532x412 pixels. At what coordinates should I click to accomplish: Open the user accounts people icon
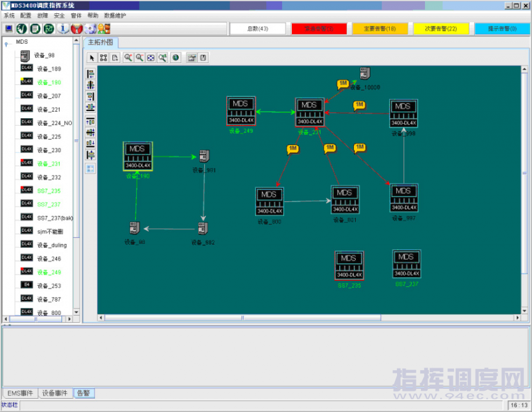(x=104, y=29)
